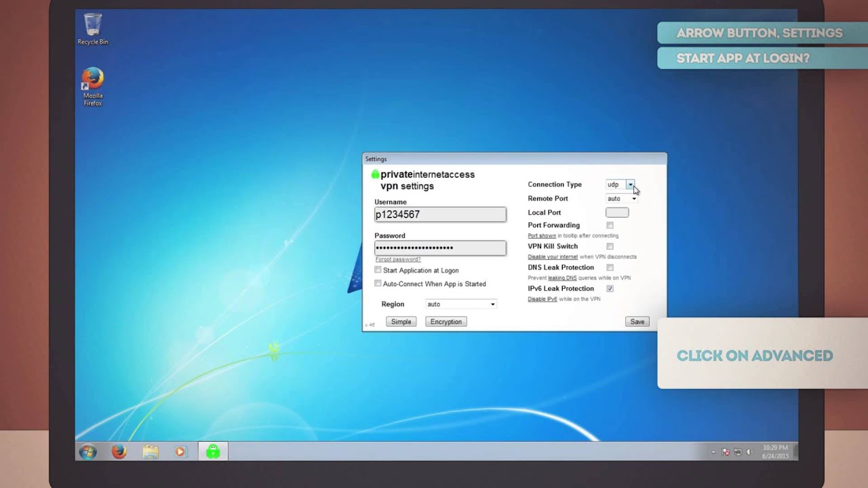
Task: Open the Recycle Bin desktop icon
Action: [93, 29]
